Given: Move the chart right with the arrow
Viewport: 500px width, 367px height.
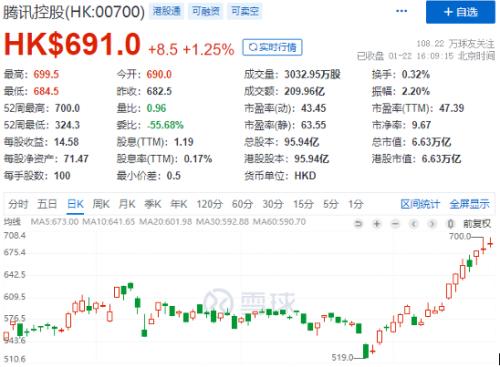Looking at the screenshot, I should pyautogui.click(x=432, y=224).
